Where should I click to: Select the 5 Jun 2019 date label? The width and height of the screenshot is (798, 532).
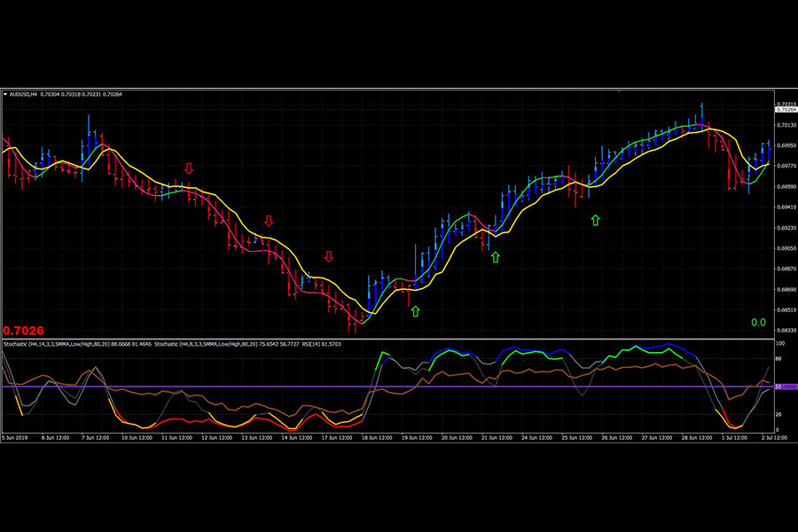15,437
